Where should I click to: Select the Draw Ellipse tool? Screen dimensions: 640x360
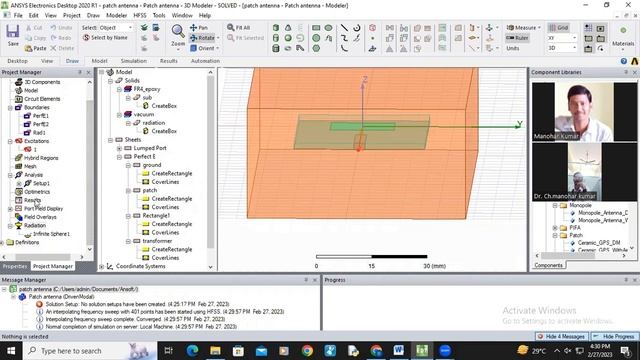[x=329, y=28]
